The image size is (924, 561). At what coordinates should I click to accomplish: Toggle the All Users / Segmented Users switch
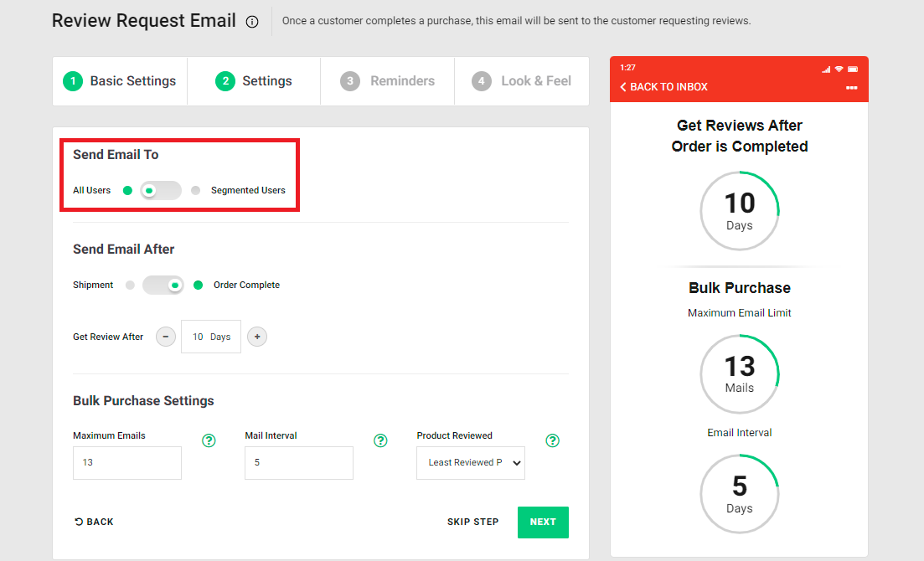[x=161, y=190]
